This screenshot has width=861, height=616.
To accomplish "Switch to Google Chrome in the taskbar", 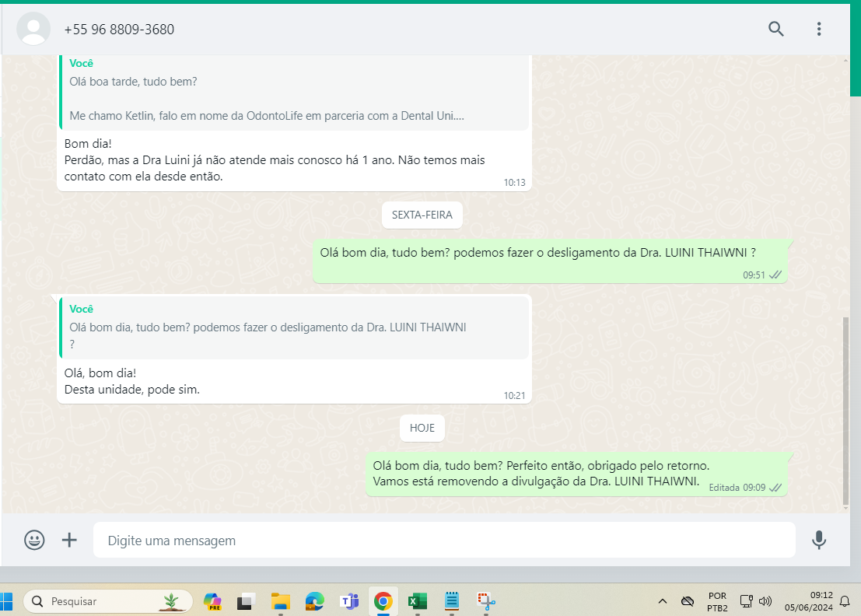I will click(383, 602).
